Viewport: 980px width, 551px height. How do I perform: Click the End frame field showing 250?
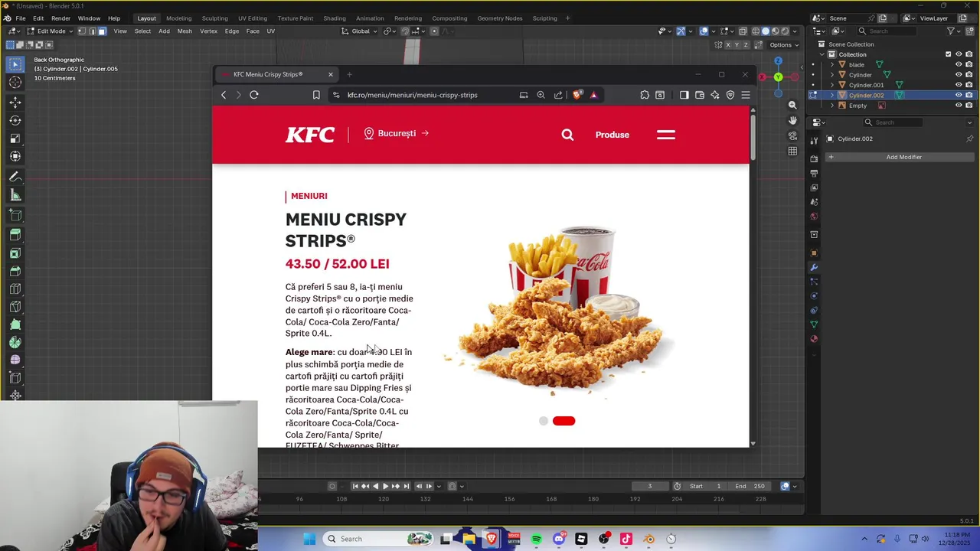pyautogui.click(x=750, y=486)
